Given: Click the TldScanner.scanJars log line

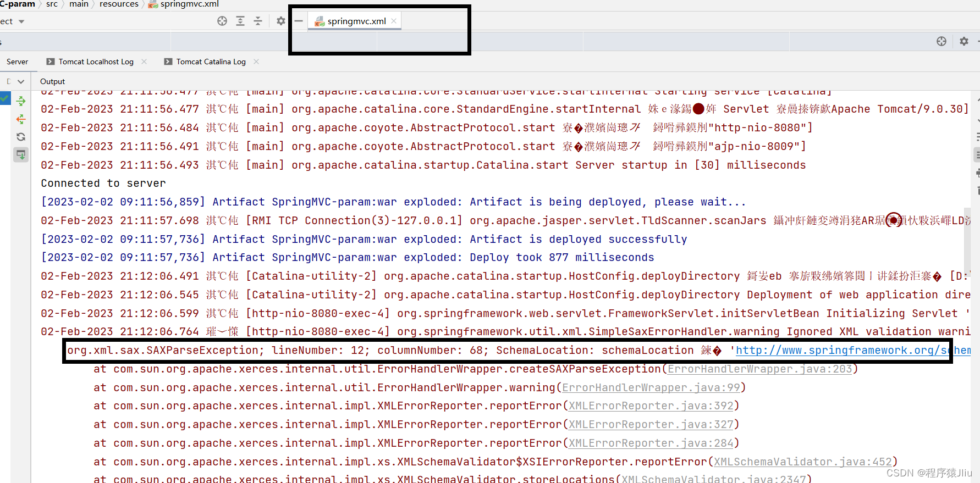Looking at the screenshot, I should tap(505, 220).
